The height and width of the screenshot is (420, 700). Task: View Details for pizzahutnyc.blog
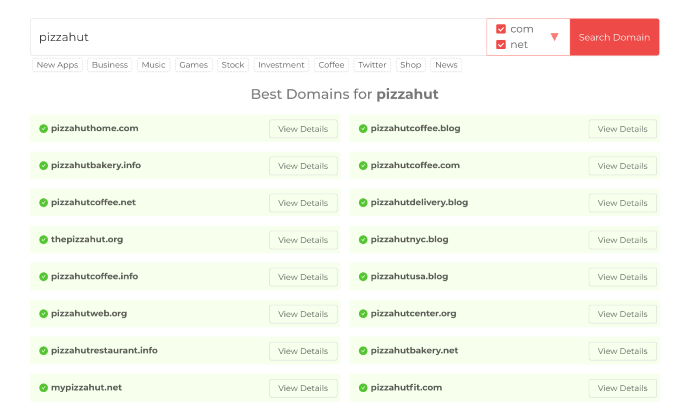point(623,240)
